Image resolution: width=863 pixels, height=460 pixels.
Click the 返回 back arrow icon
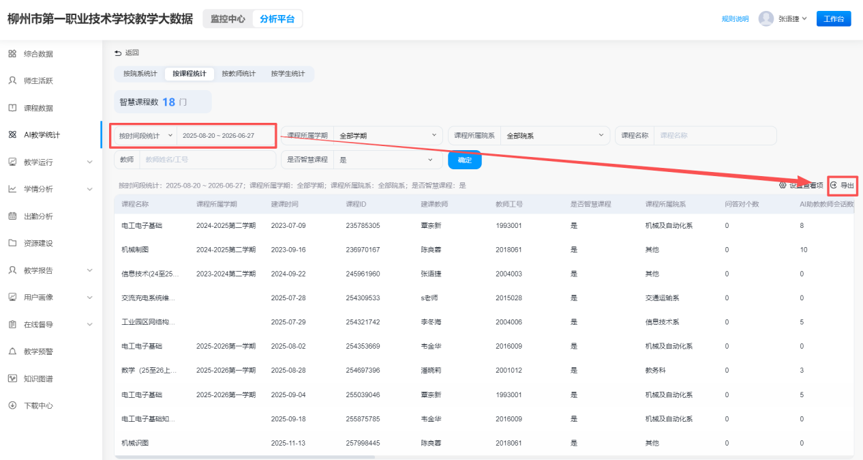click(118, 53)
